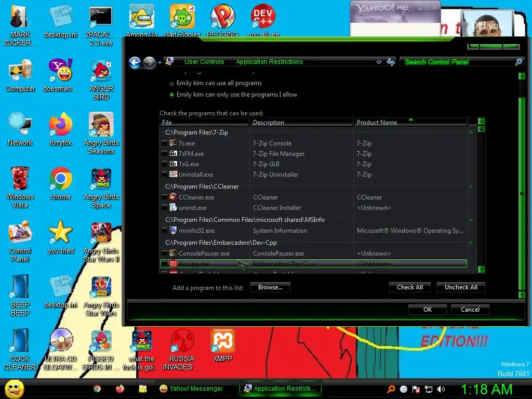Screen dimensions: 532x399
Task: Check the uninst.exe checkbox
Action: click(x=165, y=207)
